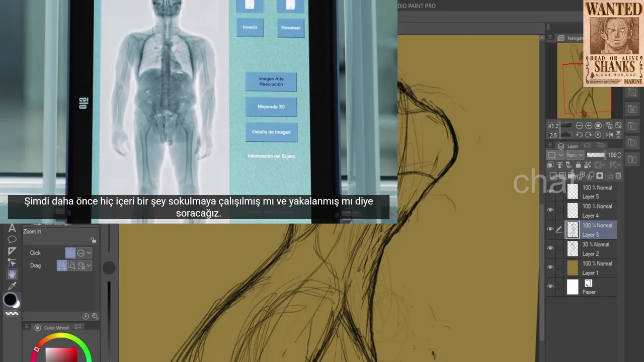
Task: Zoom in in the Navigator
Action: 589,126
